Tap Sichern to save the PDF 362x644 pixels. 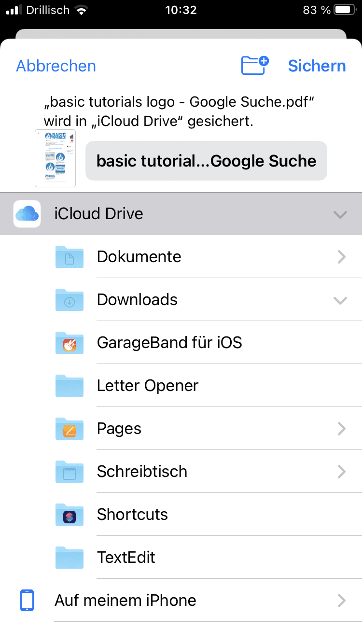tap(317, 66)
